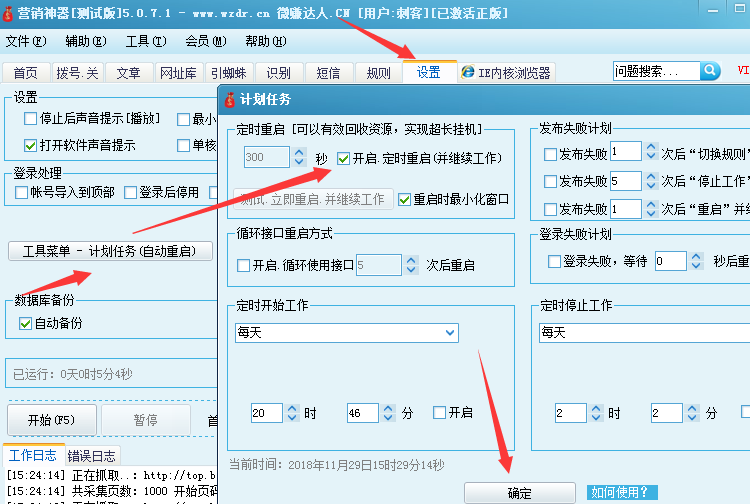Screen dimensions: 750x504
Task: Toggle 开启.定时重启 checkbox
Action: (343, 158)
